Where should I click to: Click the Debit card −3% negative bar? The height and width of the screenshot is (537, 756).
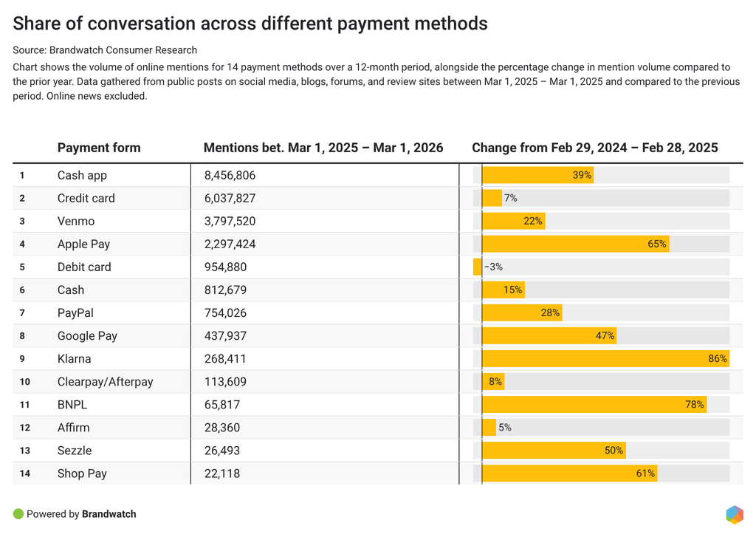click(x=478, y=267)
